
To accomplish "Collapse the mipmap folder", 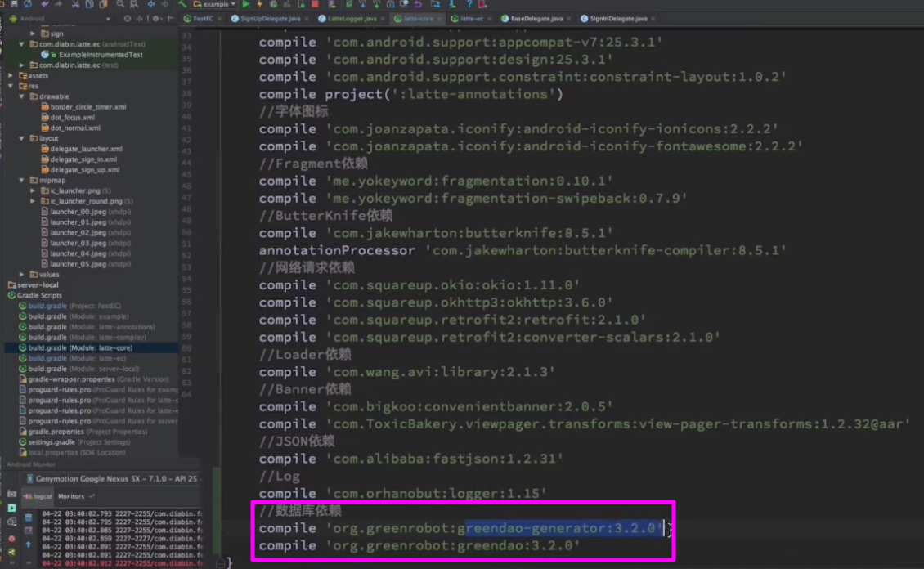I will (x=22, y=180).
